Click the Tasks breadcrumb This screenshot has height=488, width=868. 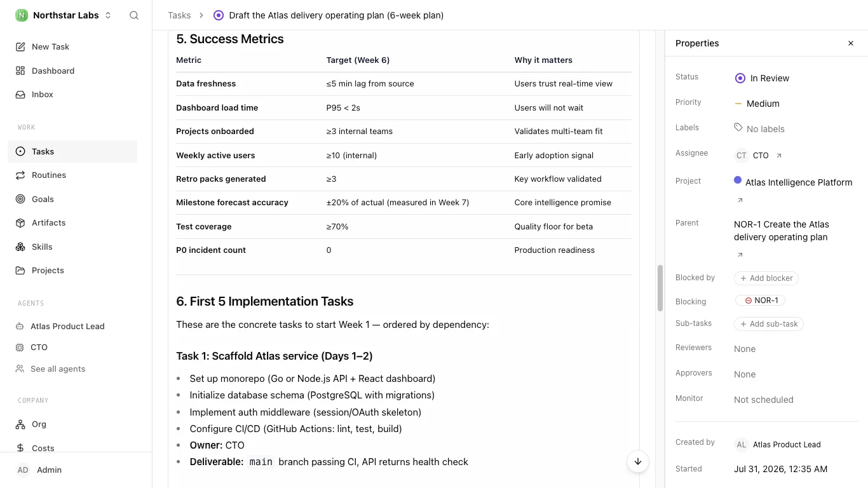pyautogui.click(x=179, y=15)
